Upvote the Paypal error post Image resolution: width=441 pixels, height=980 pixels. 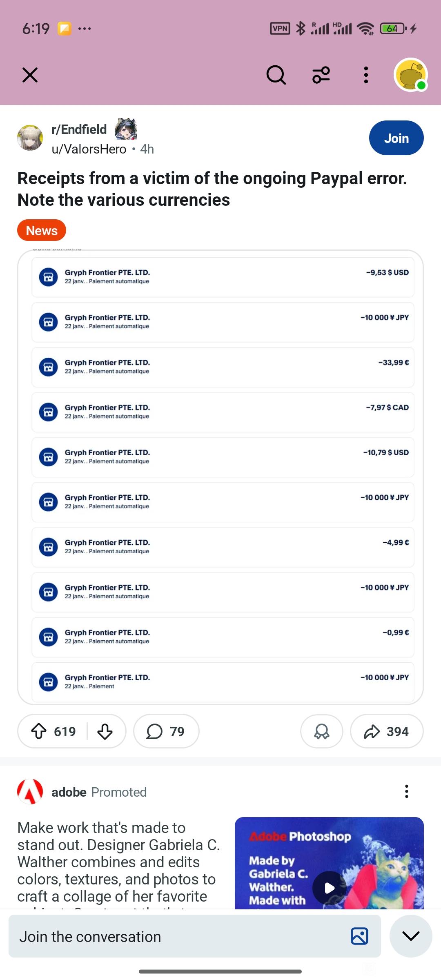pyautogui.click(x=39, y=731)
